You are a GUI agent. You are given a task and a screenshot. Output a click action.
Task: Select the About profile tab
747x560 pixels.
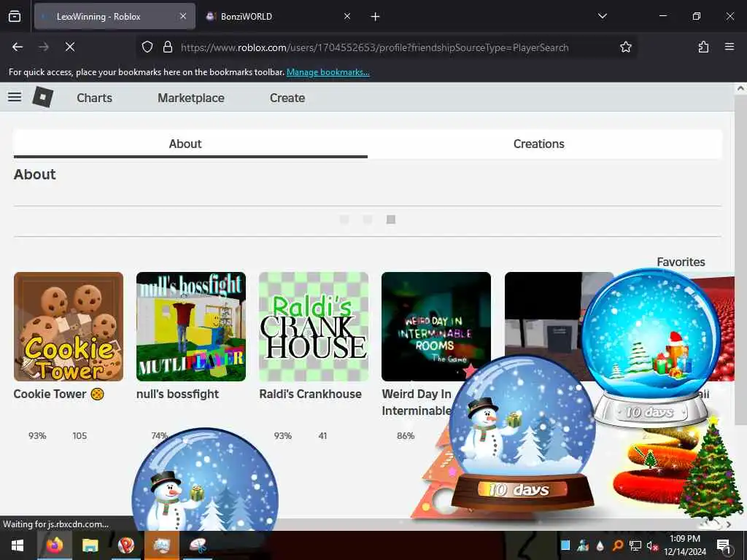(185, 144)
